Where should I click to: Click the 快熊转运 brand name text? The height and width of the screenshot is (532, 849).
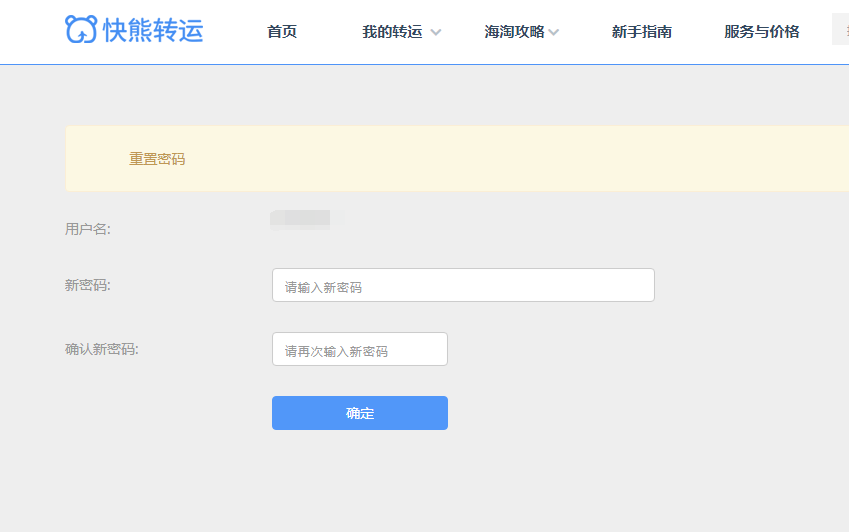click(153, 30)
